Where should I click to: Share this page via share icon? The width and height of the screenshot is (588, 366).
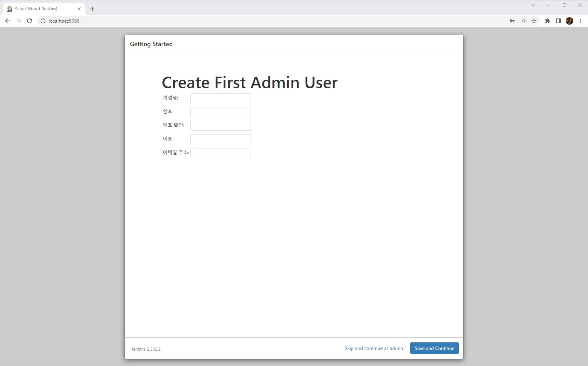click(523, 21)
